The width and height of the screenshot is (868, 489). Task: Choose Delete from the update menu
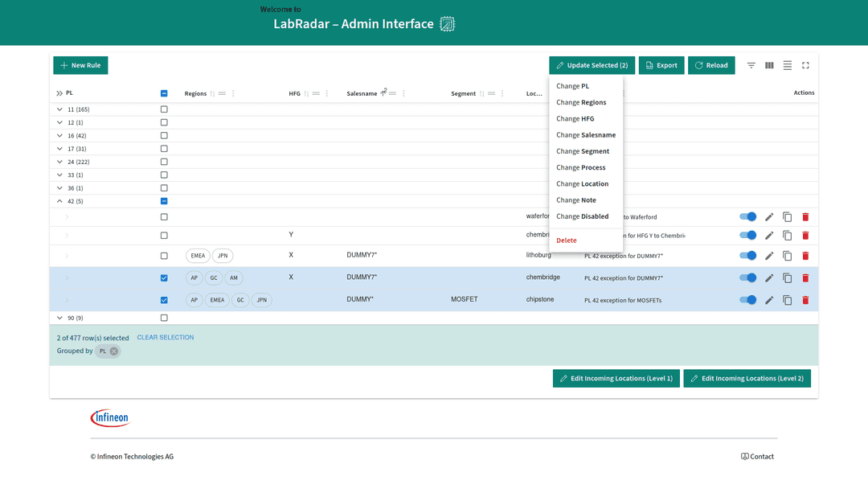(x=586, y=240)
